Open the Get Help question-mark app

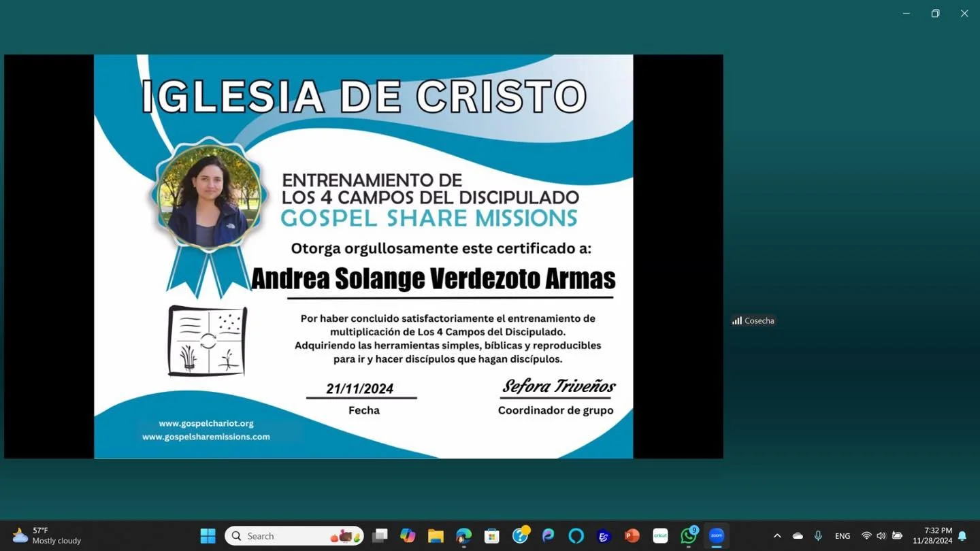coord(521,535)
